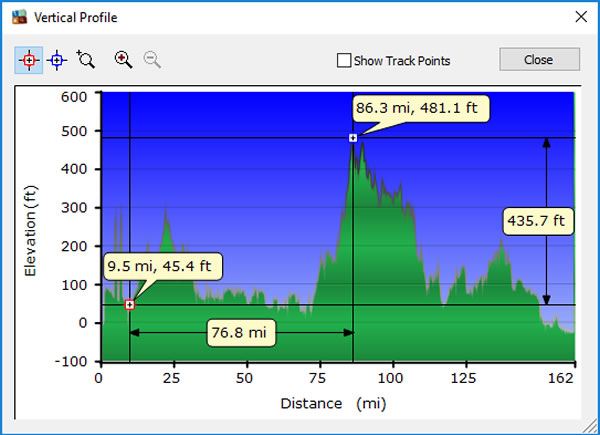This screenshot has height=435, width=600.
Task: Click the grayed zoom out magnifier icon
Action: click(x=152, y=60)
